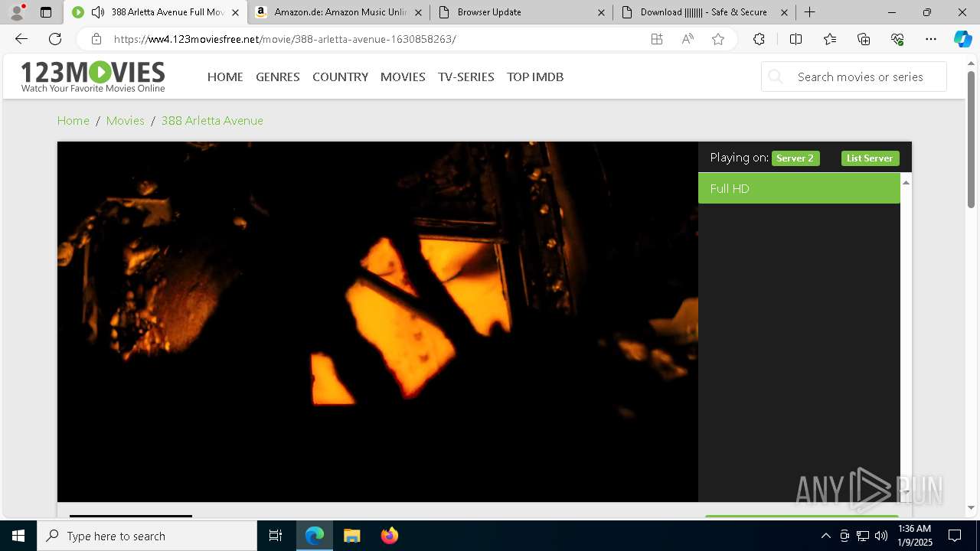Screen dimensions: 980x551
Task: Go back to the previous page
Action: tap(21, 39)
